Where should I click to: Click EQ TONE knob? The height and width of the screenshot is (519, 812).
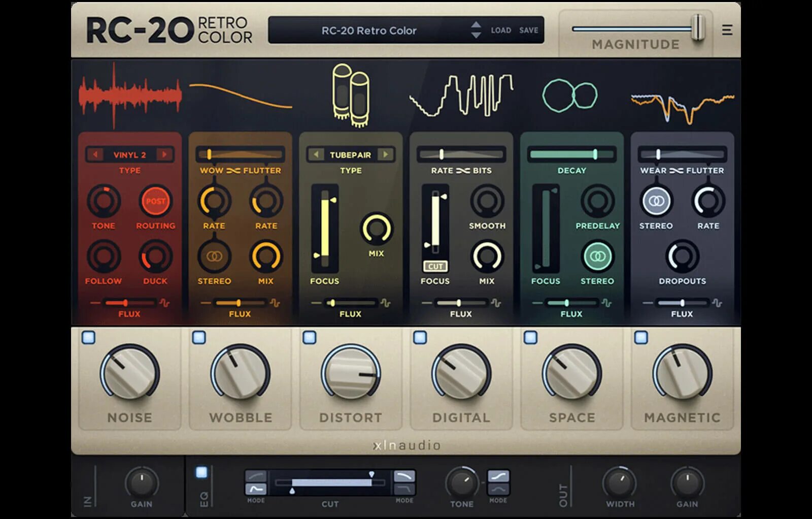[461, 483]
